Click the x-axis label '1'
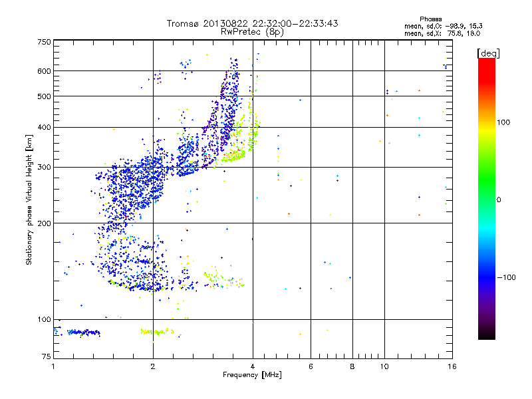The width and height of the screenshot is (532, 399). pos(53,366)
